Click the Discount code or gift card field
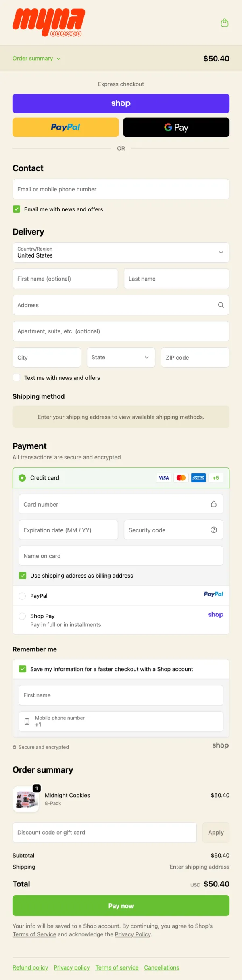The width and height of the screenshot is (242, 980). (x=104, y=833)
